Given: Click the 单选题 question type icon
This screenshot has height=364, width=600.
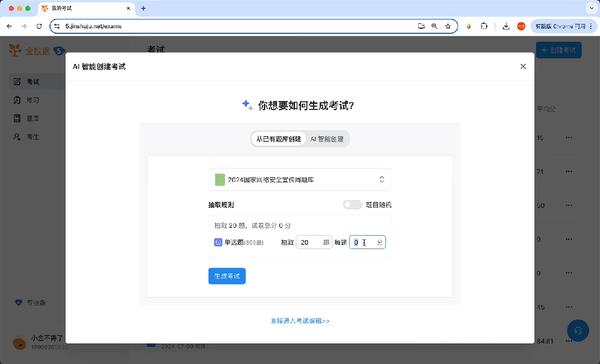Looking at the screenshot, I should tap(218, 242).
